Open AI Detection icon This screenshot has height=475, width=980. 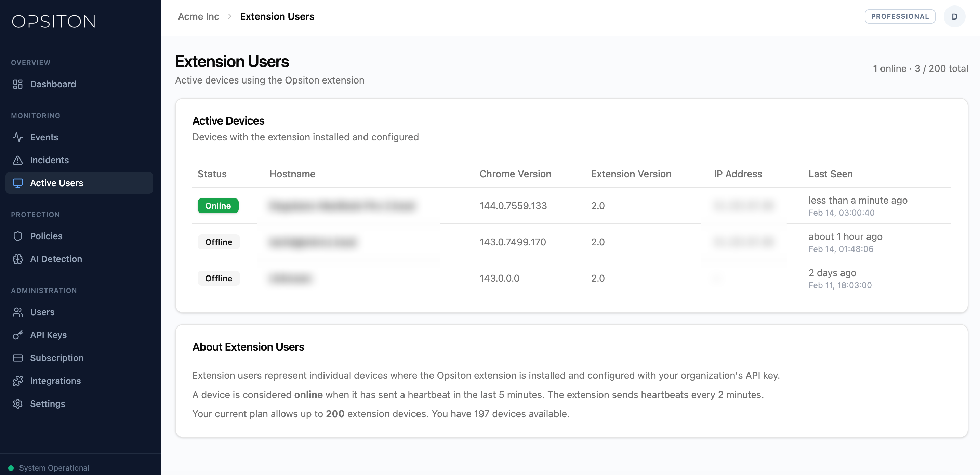(x=18, y=259)
